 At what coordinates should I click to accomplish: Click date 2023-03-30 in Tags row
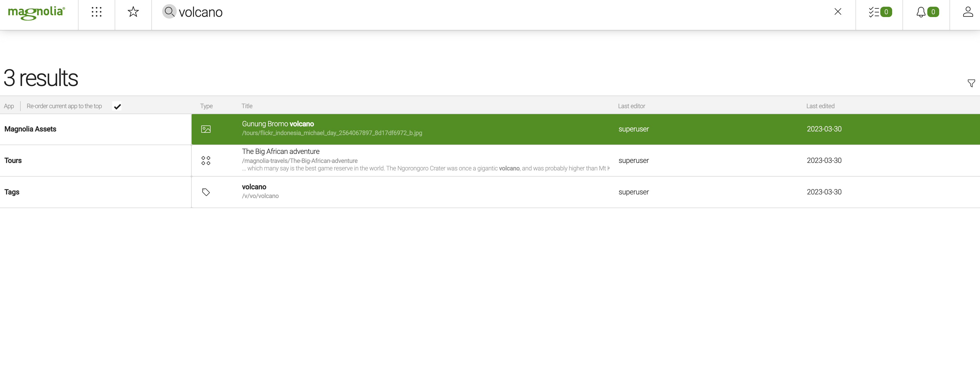pyautogui.click(x=824, y=192)
